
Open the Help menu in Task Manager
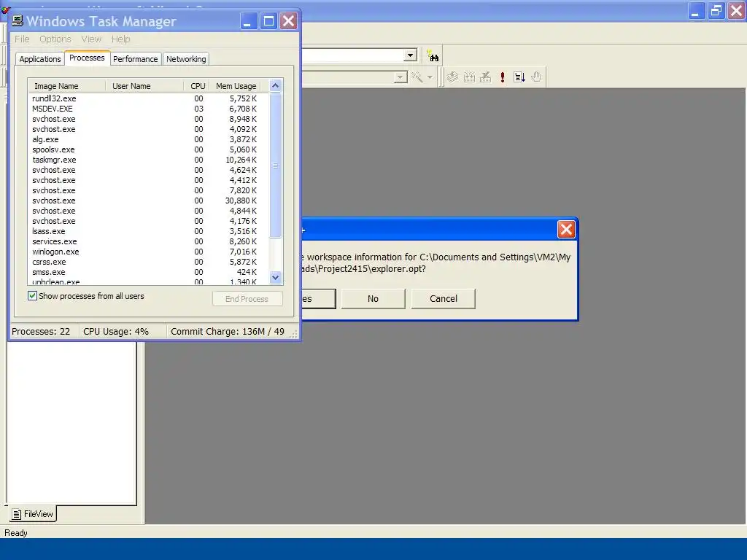click(x=120, y=39)
